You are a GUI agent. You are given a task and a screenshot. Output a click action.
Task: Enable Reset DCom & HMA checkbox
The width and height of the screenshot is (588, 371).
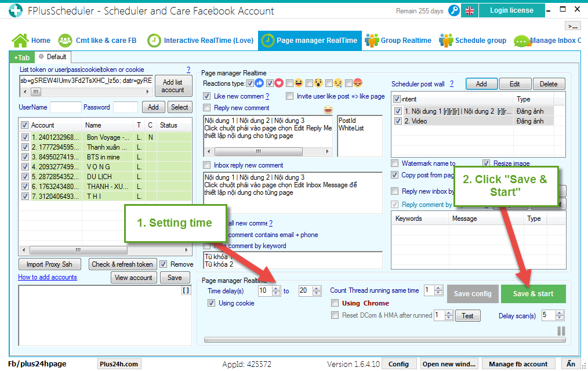pyautogui.click(x=335, y=315)
